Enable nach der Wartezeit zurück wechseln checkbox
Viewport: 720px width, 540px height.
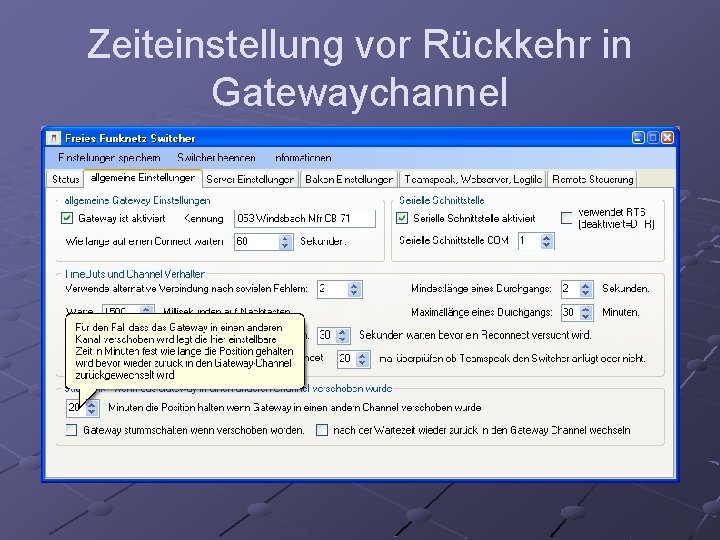click(322, 430)
